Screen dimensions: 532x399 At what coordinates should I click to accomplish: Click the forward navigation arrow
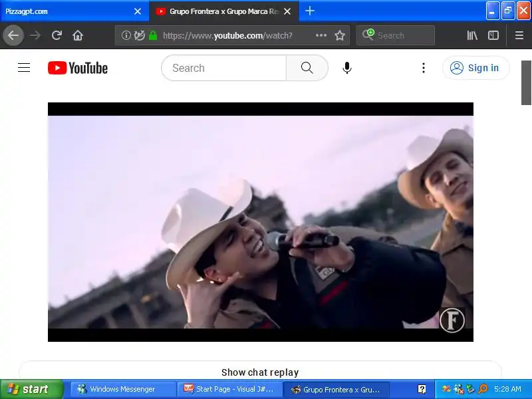coord(35,35)
